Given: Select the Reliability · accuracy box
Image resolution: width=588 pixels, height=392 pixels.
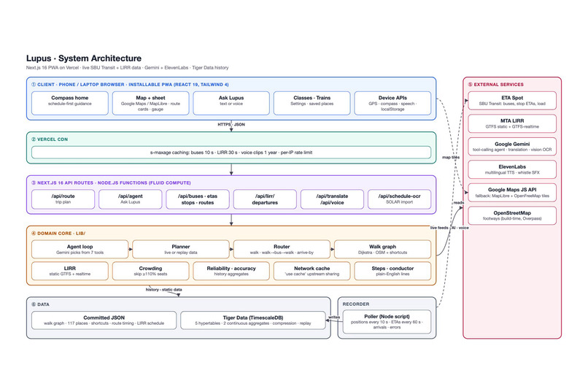Looking at the screenshot, I should pyautogui.click(x=231, y=271).
